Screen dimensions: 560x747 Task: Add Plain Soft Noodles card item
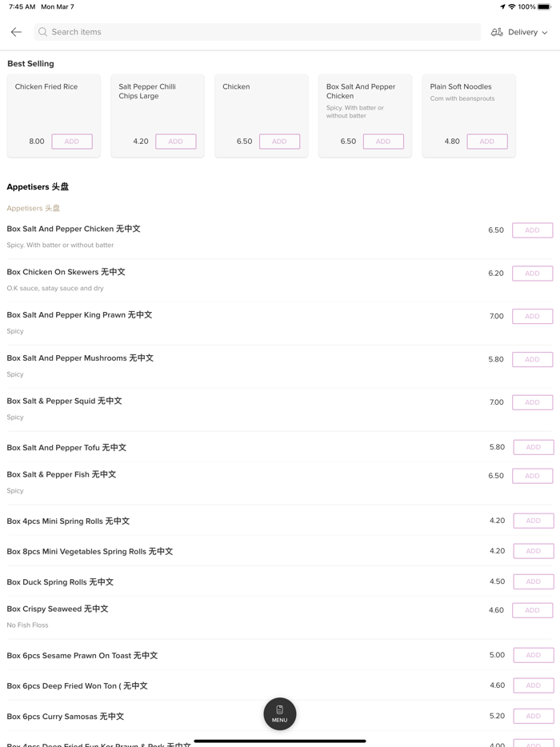pos(486,142)
